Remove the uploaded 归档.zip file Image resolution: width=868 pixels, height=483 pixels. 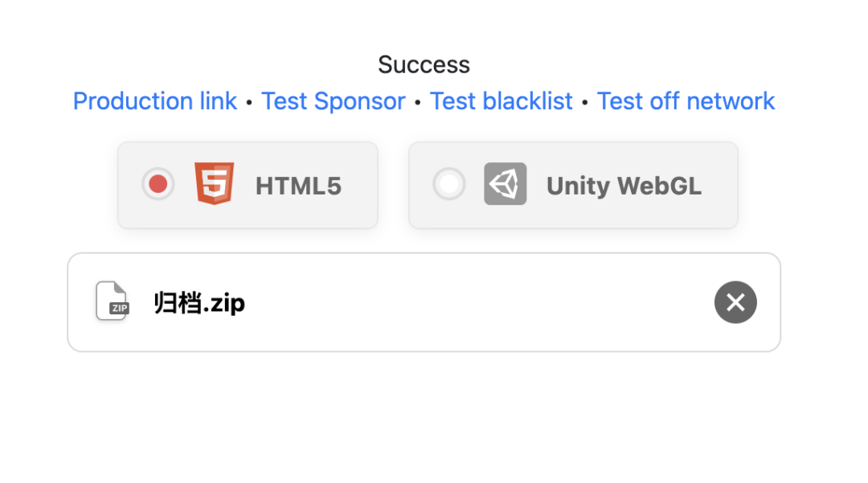[x=735, y=302]
